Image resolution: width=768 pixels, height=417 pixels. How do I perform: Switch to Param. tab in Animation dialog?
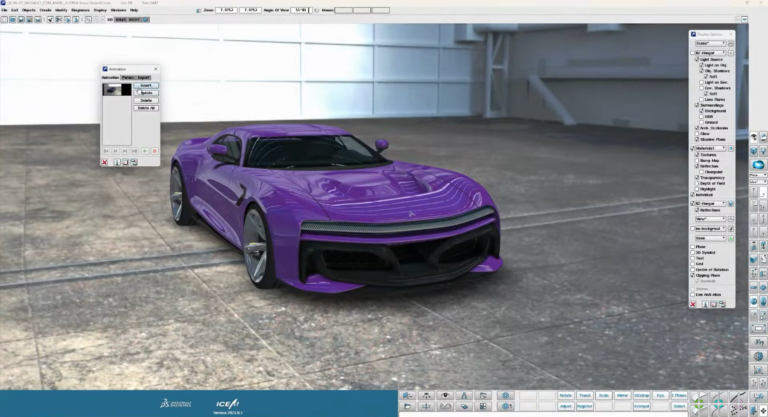tap(128, 77)
